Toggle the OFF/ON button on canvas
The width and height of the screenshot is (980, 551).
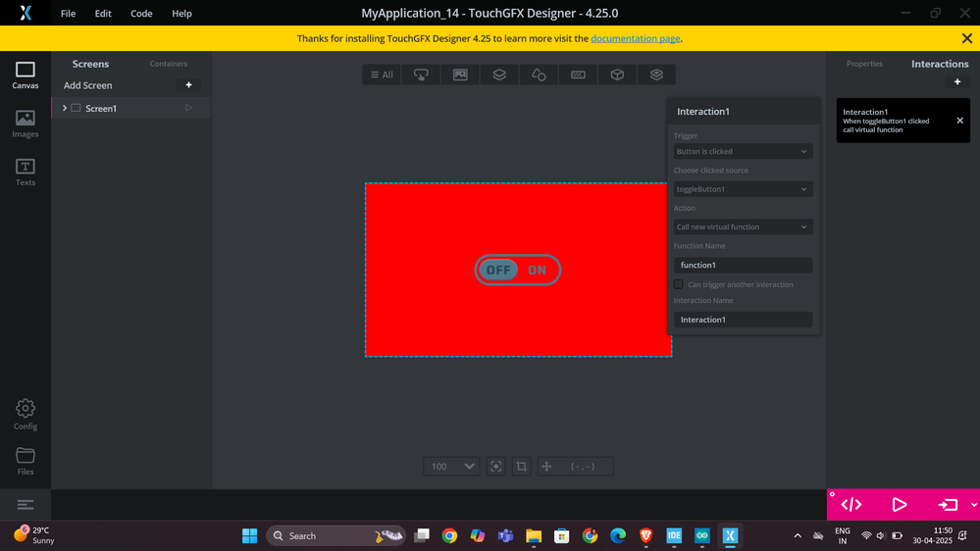pos(518,270)
